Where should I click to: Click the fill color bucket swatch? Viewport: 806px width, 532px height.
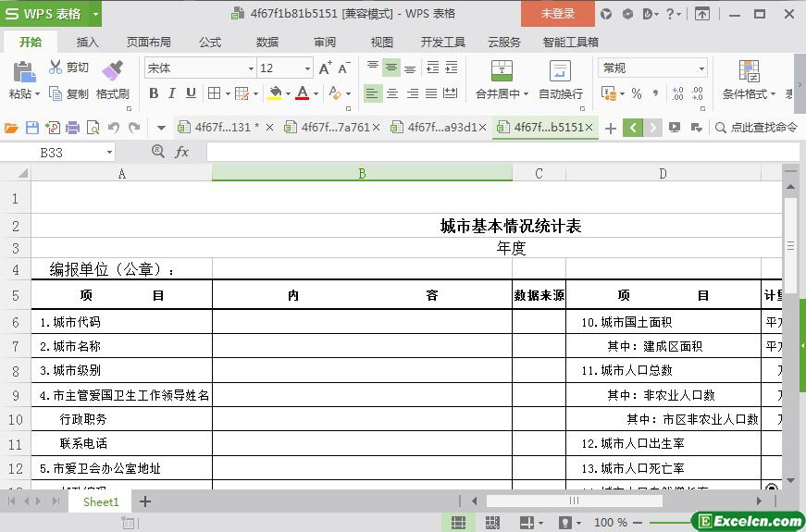pyautogui.click(x=274, y=93)
